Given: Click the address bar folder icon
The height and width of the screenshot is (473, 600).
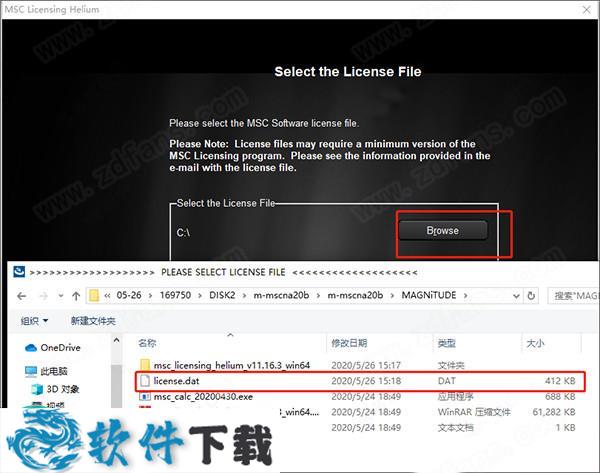Looking at the screenshot, I should pyautogui.click(x=94, y=295).
